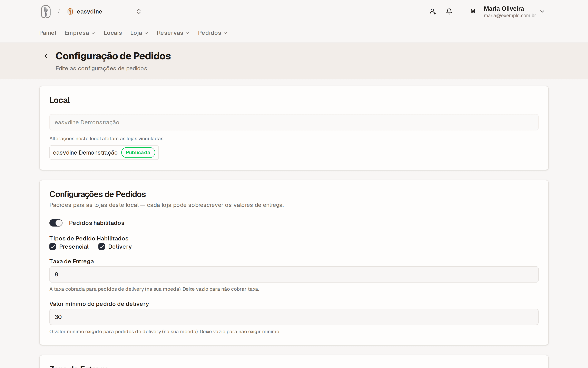
Task: Click the orange easydine workspace icon
Action: [x=70, y=11]
